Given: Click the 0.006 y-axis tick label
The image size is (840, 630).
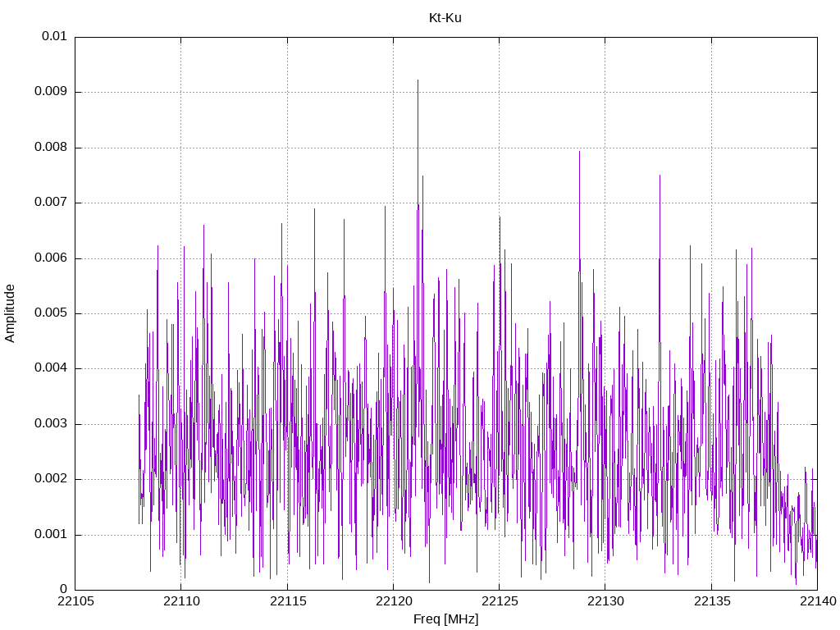Looking at the screenshot, I should [x=51, y=258].
